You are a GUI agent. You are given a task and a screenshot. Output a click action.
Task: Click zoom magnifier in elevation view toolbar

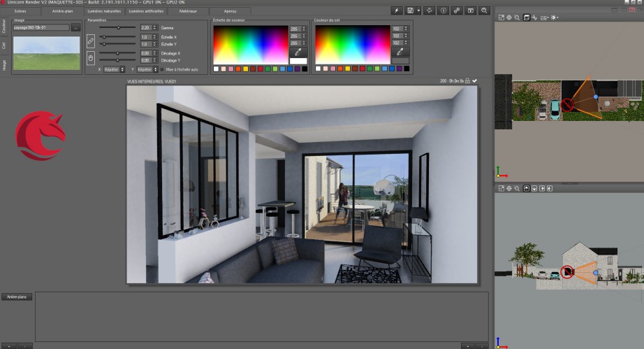(517, 189)
